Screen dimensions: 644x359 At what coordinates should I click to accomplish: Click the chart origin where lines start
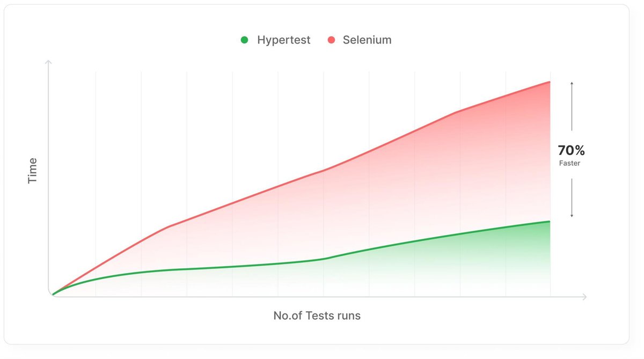[x=53, y=294]
